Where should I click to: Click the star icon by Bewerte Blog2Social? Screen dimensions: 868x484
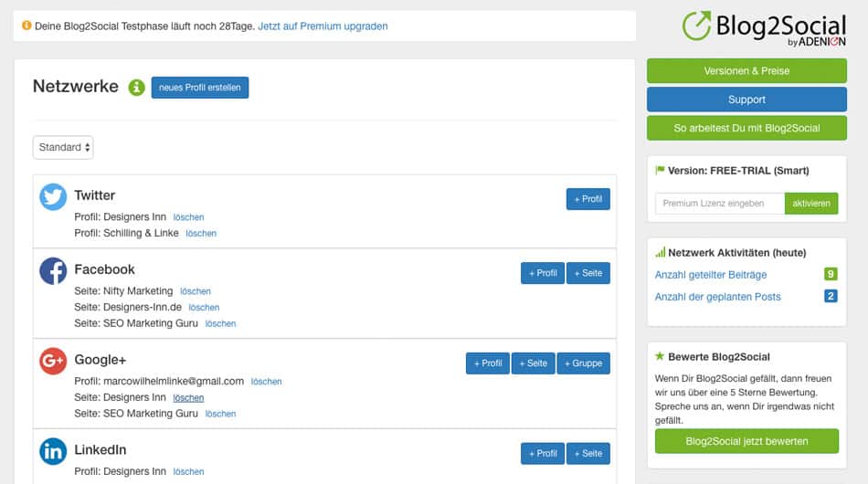[660, 356]
